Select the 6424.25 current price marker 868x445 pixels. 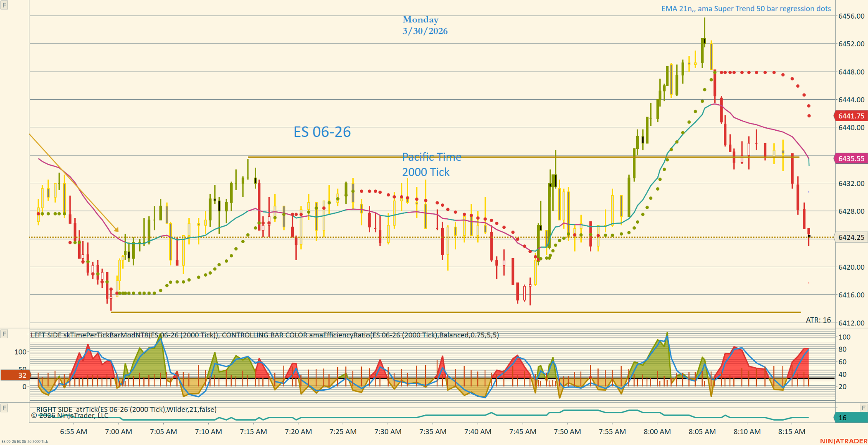850,237
